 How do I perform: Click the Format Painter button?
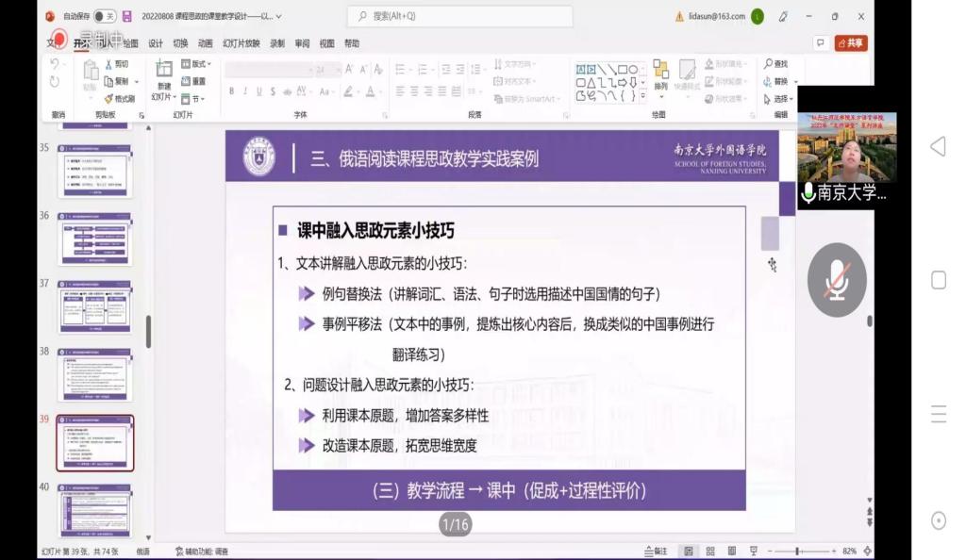pyautogui.click(x=120, y=98)
